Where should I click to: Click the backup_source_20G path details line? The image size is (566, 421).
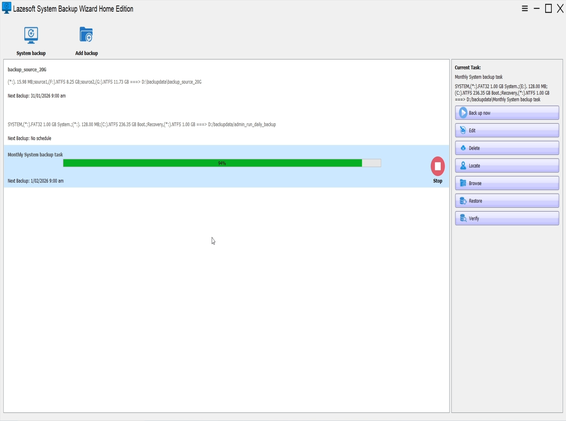click(105, 82)
